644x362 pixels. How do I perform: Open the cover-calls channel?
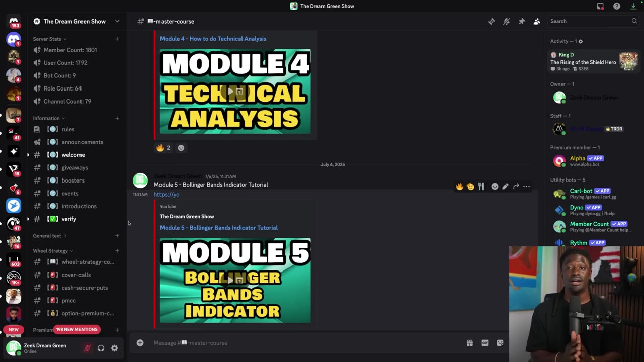tap(76, 275)
